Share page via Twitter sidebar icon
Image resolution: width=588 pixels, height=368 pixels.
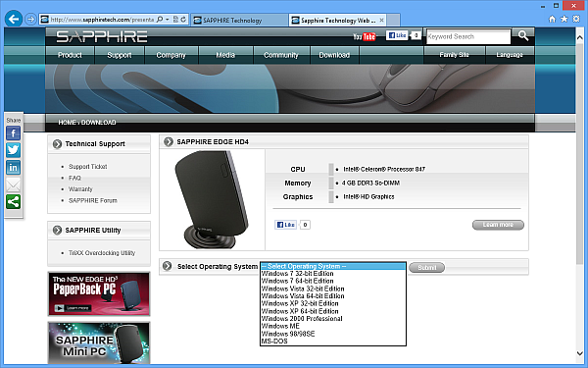[13, 150]
